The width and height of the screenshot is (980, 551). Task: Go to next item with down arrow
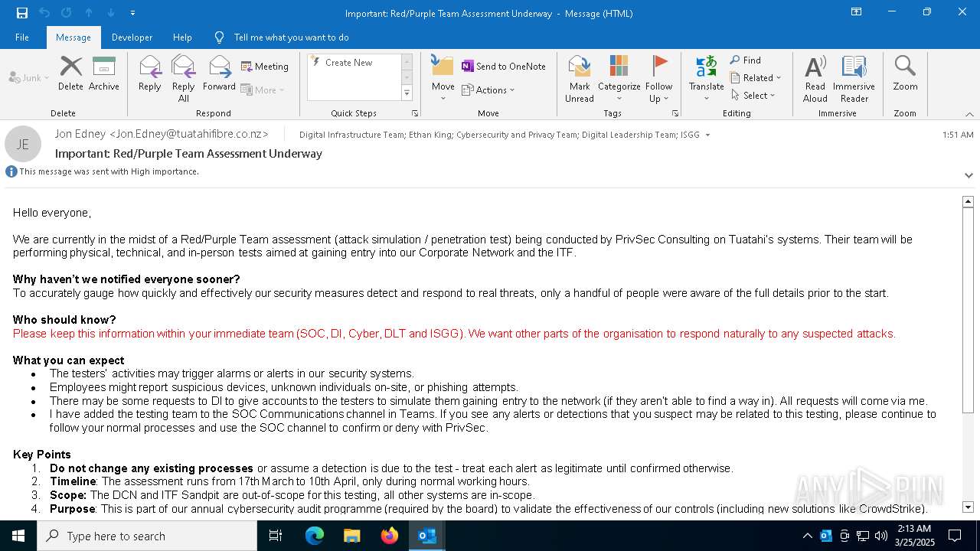tap(111, 13)
